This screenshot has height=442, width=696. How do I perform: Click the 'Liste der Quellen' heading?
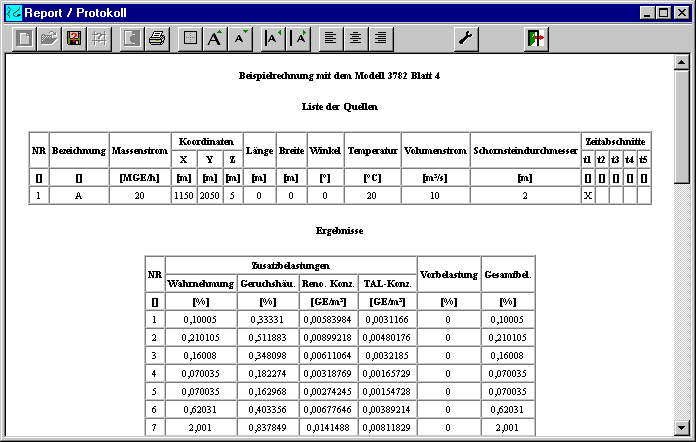click(340, 107)
